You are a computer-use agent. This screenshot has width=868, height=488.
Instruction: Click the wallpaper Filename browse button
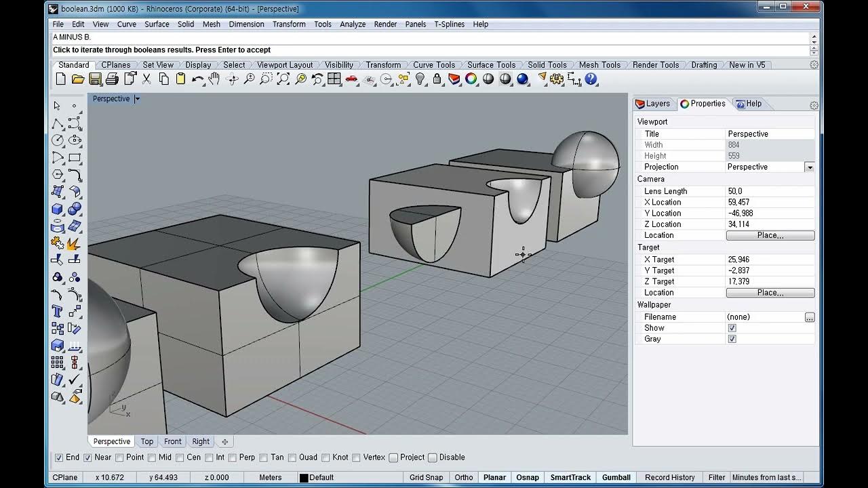point(810,317)
